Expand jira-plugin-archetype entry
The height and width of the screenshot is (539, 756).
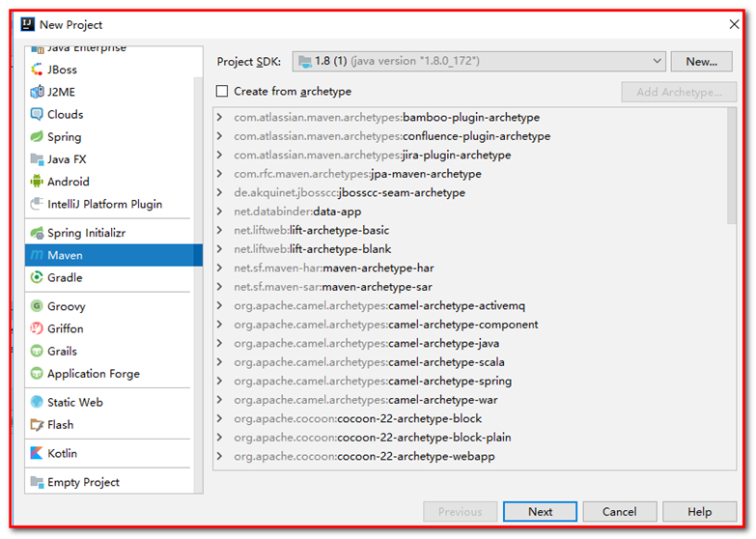click(220, 155)
